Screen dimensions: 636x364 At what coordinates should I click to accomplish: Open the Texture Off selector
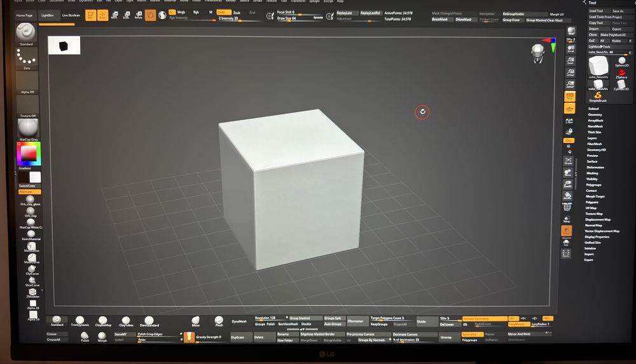(27, 105)
